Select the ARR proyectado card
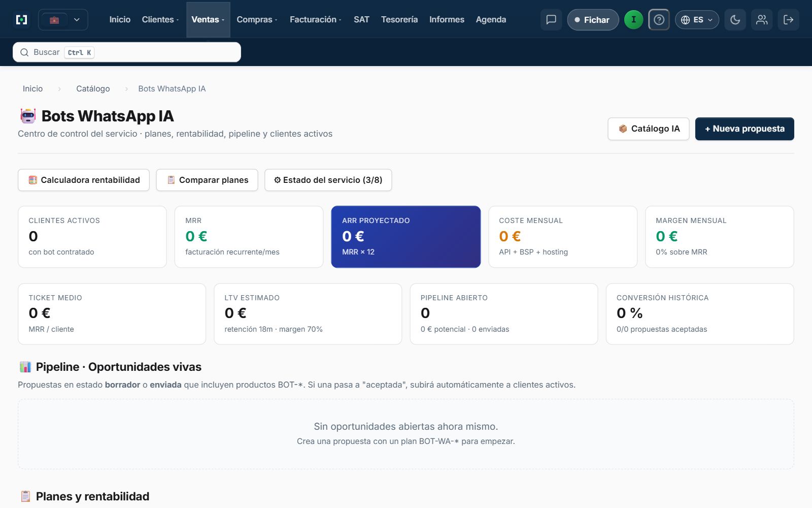 pos(406,237)
